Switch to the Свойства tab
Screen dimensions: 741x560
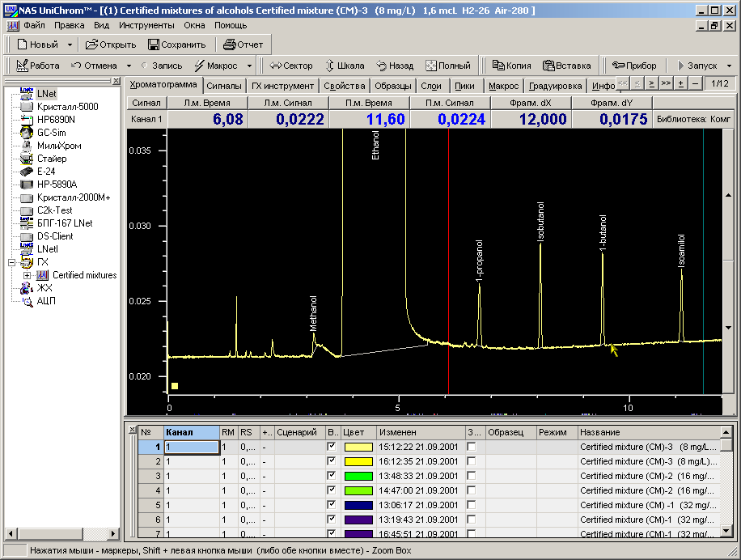(345, 86)
